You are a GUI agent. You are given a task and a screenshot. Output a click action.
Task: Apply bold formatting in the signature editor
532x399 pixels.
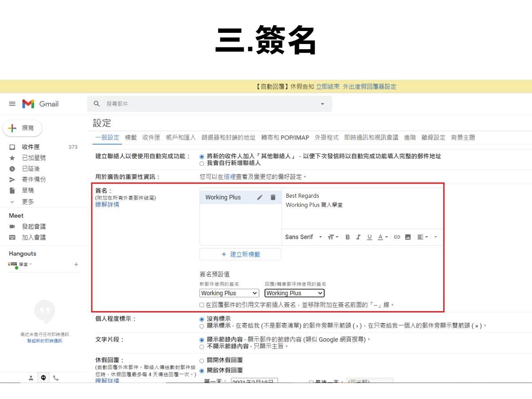(347, 237)
